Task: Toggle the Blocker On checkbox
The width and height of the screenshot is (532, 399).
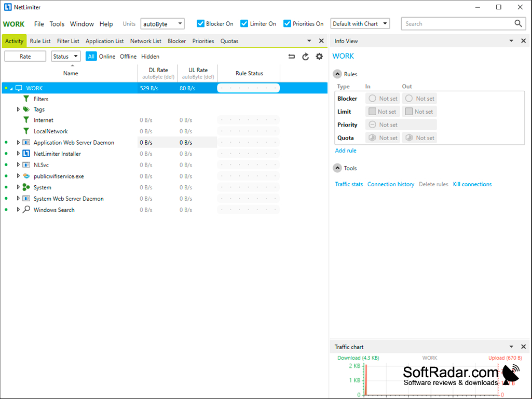Action: click(200, 23)
